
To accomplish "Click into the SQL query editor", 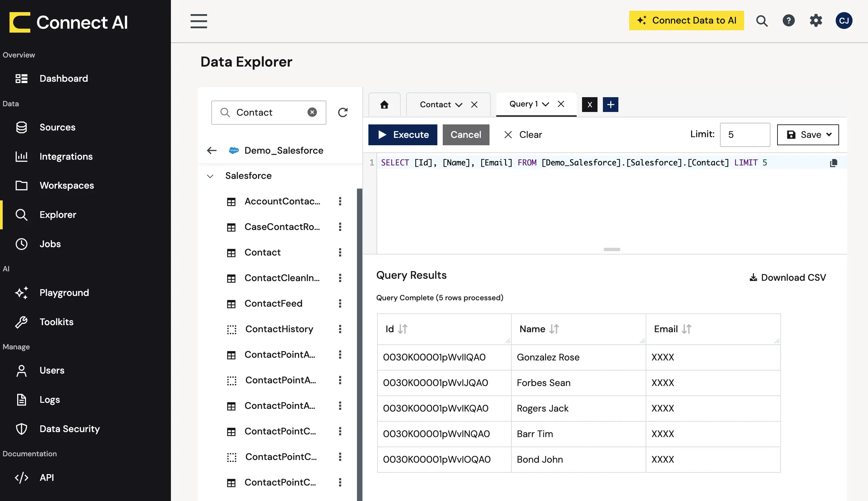I will click(x=612, y=204).
